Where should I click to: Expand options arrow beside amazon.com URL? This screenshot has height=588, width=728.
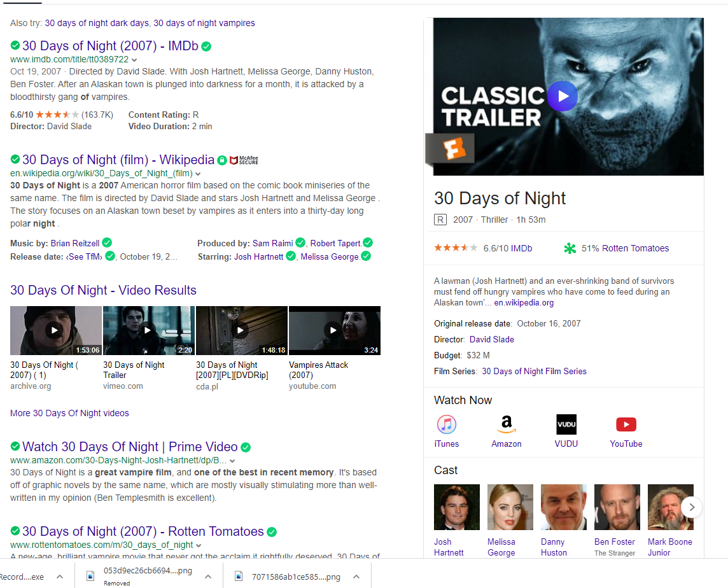pyautogui.click(x=232, y=461)
